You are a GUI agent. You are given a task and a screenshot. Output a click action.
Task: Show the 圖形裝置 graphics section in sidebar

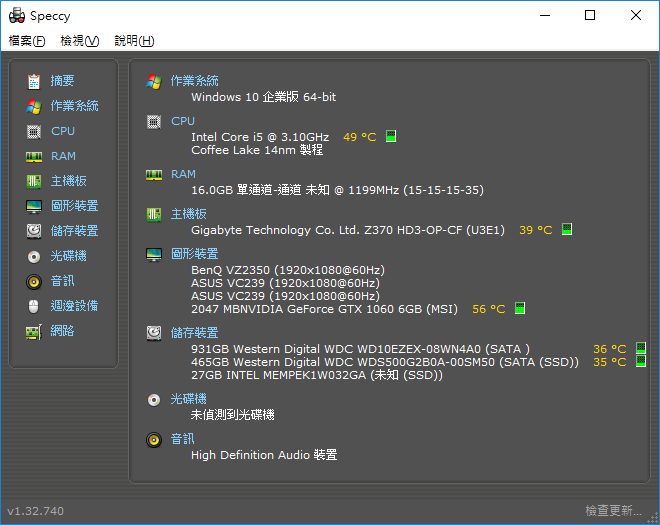(75, 206)
